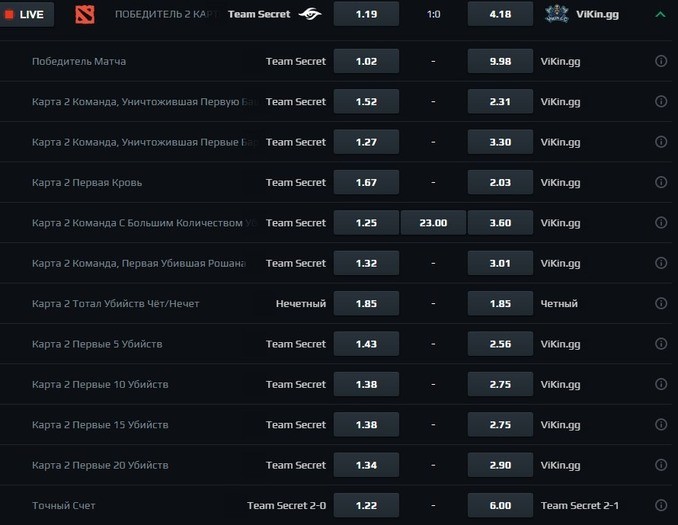Select ViKin.gg first blood odds 2.03
This screenshot has width=678, height=525.
point(500,182)
